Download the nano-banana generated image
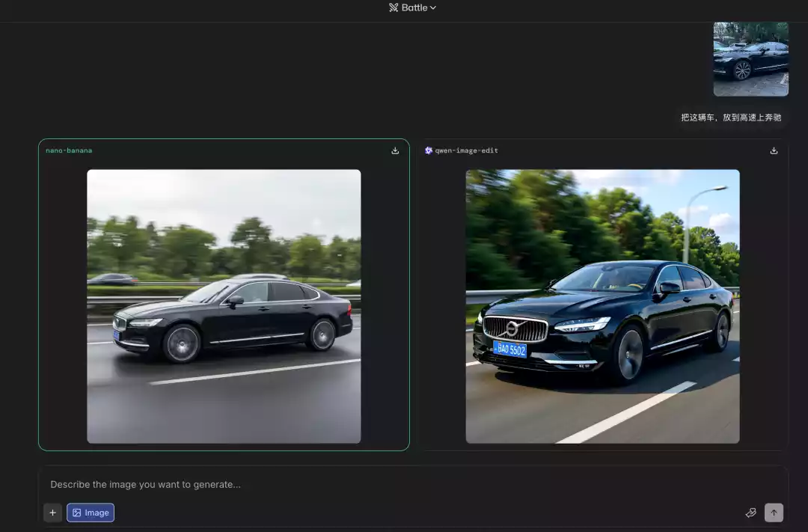Screen dimensions: 808x532 pyautogui.click(x=395, y=150)
